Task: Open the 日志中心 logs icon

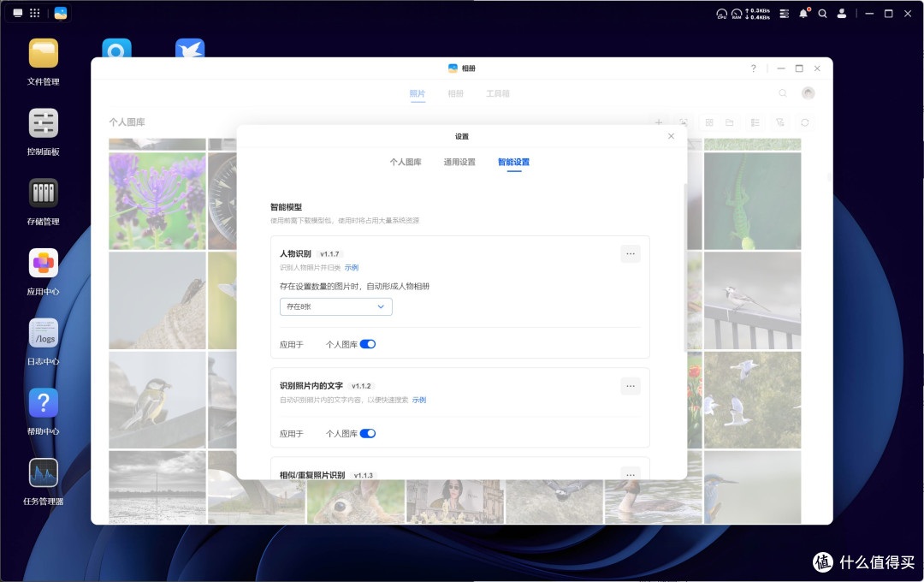Action: [x=43, y=333]
